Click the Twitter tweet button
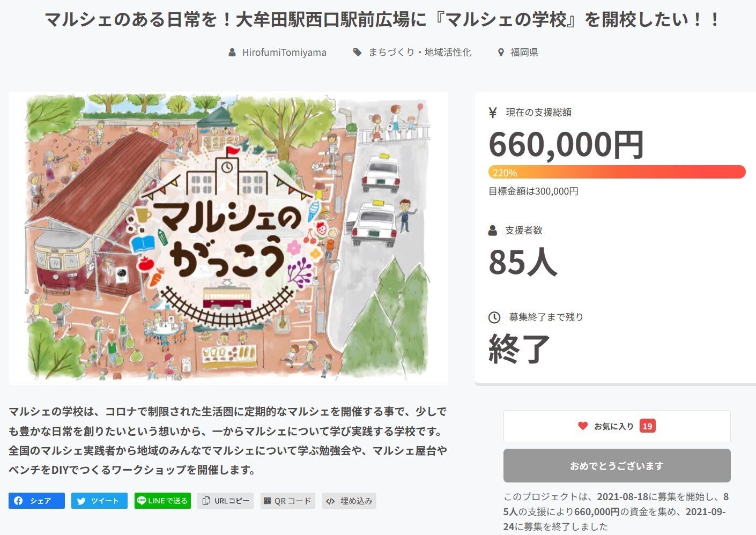The height and width of the screenshot is (535, 756). click(99, 501)
